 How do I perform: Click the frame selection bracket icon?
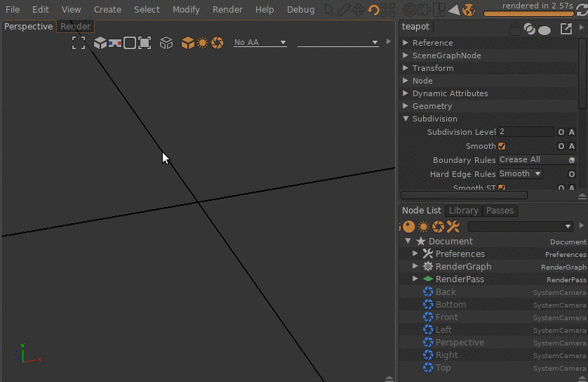coord(79,43)
